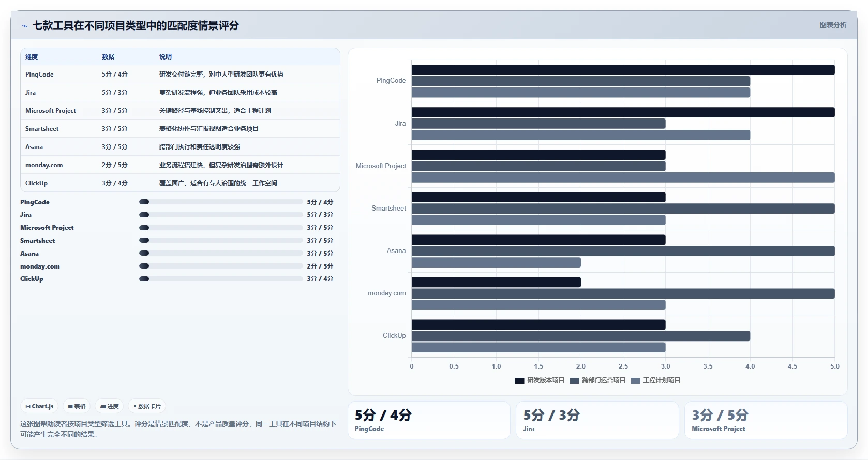This screenshot has width=868, height=460.
Task: Click the Smartsheet progress bar
Action: point(221,240)
